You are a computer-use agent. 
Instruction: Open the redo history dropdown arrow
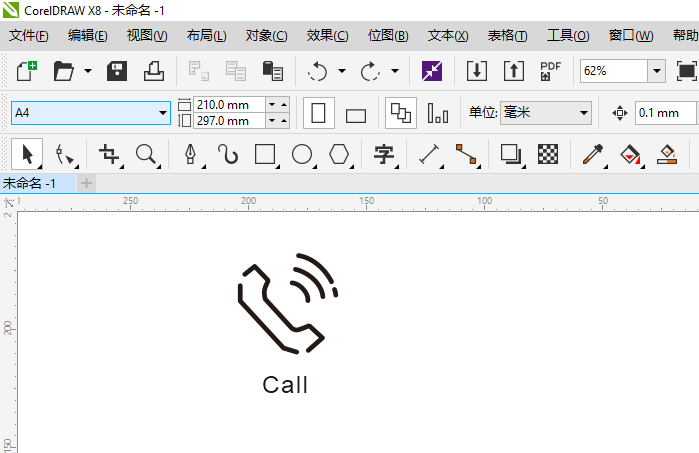pyautogui.click(x=395, y=71)
